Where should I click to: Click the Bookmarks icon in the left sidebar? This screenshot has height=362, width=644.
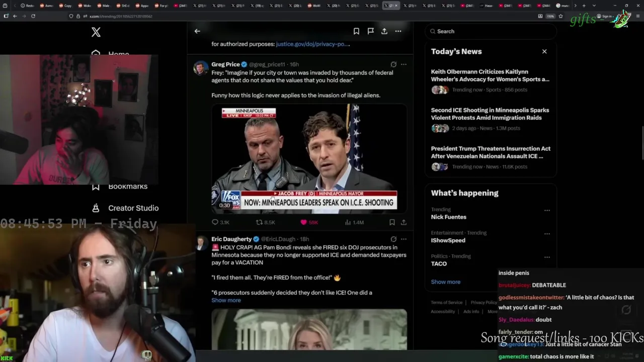pyautogui.click(x=96, y=187)
